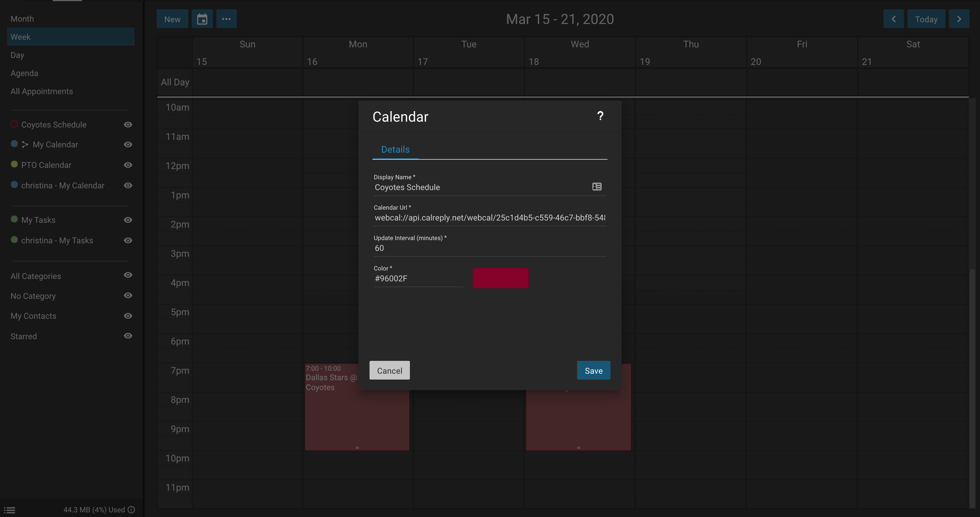Select the Month view option
The image size is (980, 517).
tap(21, 18)
